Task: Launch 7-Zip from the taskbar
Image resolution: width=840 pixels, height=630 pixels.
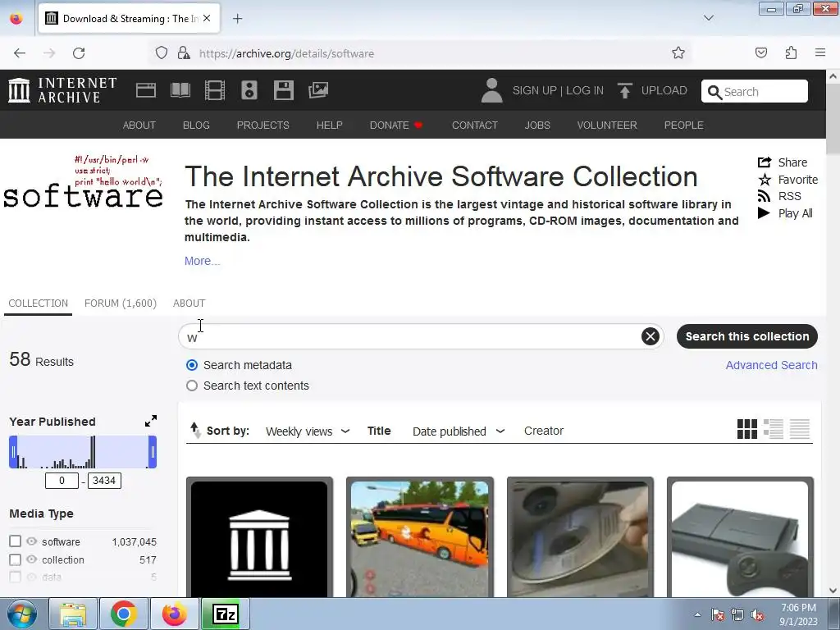Action: point(225,614)
